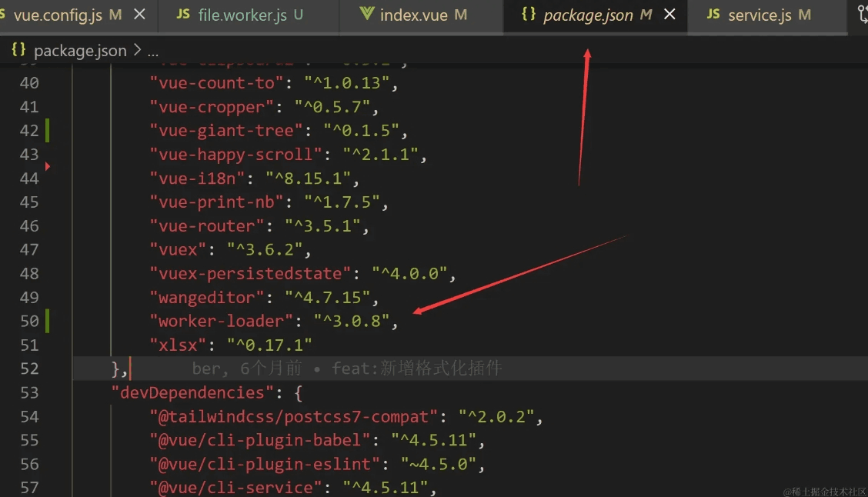
Task: Click the "@tailwindcss/postcss7-compat" key
Action: 294,416
